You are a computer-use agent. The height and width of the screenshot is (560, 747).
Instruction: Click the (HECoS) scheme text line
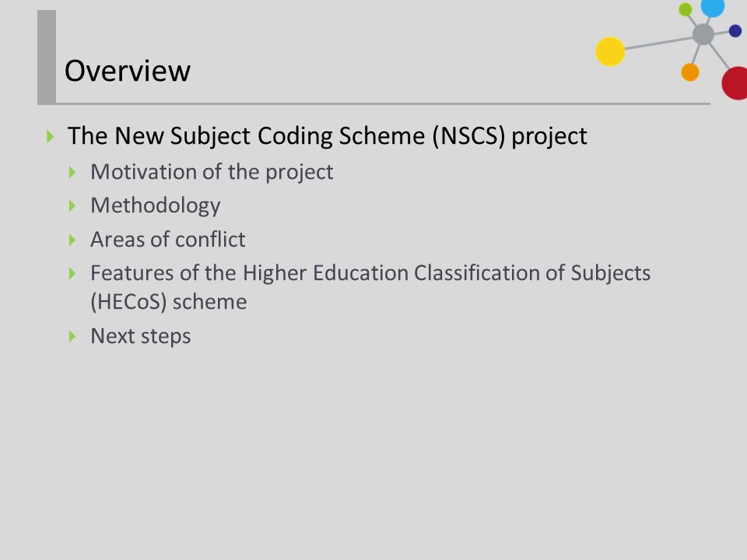click(169, 302)
